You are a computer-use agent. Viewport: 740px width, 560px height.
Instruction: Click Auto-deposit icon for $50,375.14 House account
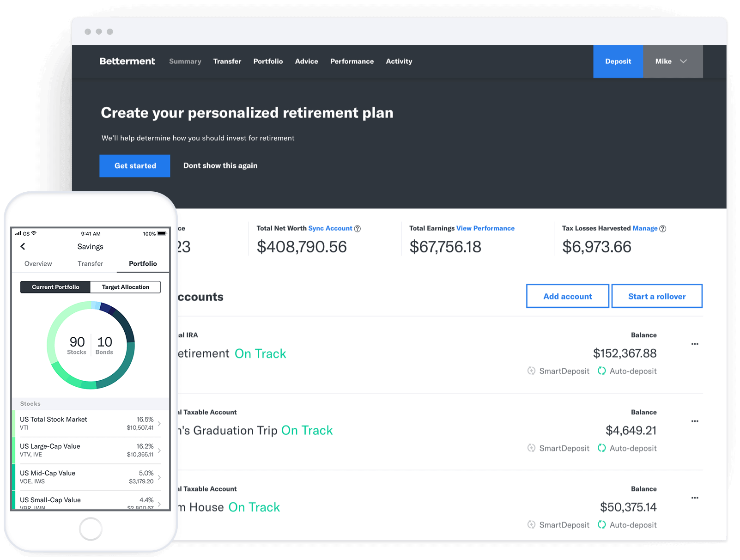601,524
